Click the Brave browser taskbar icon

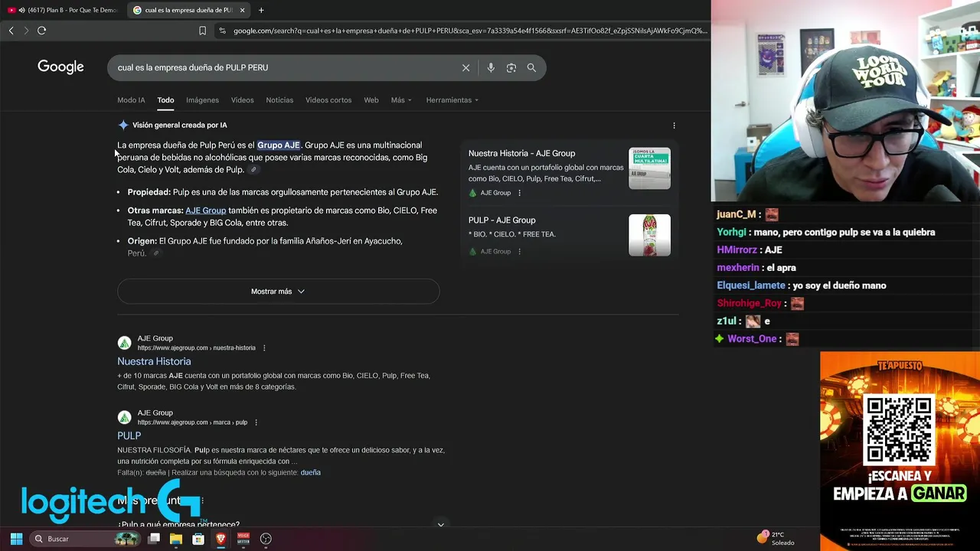(220, 539)
